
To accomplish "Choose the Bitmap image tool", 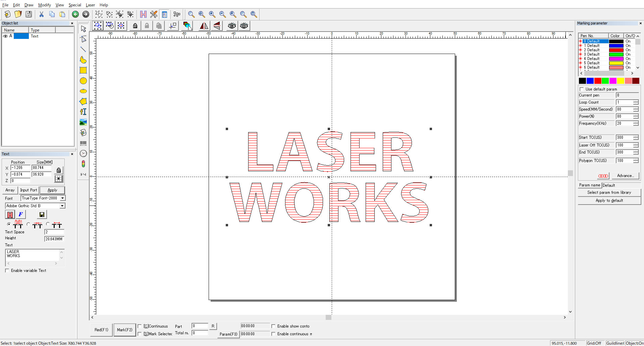I will pyautogui.click(x=83, y=122).
